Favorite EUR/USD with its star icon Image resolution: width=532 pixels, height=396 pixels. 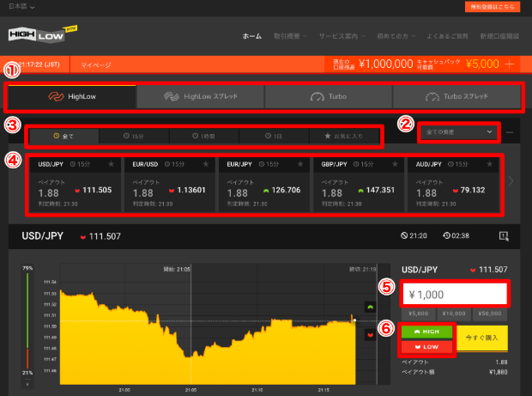(206, 164)
